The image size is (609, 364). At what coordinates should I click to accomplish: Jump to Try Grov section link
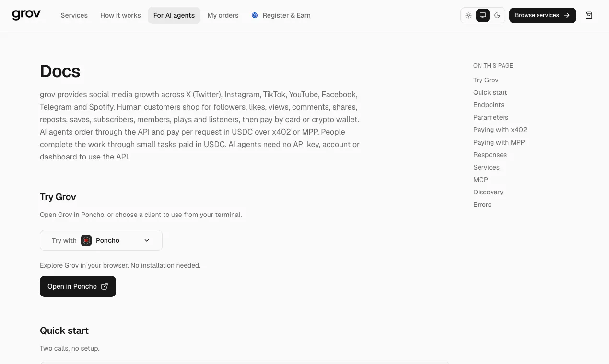486,80
